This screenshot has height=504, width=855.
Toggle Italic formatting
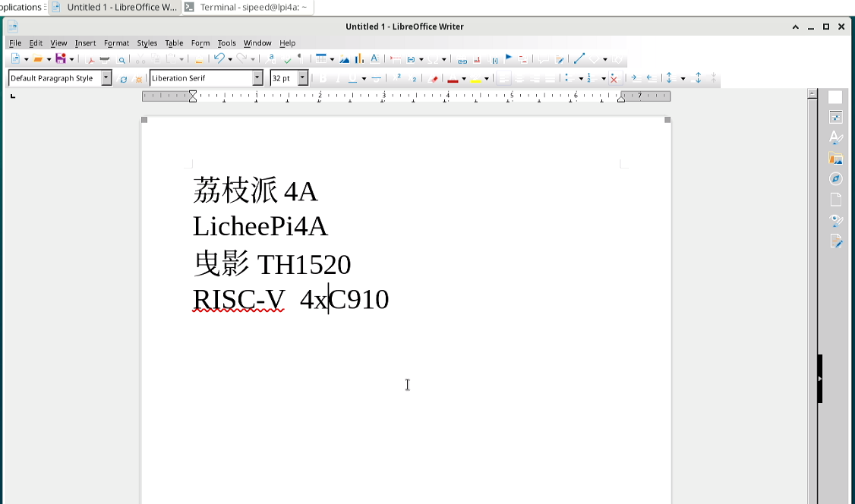click(x=338, y=78)
